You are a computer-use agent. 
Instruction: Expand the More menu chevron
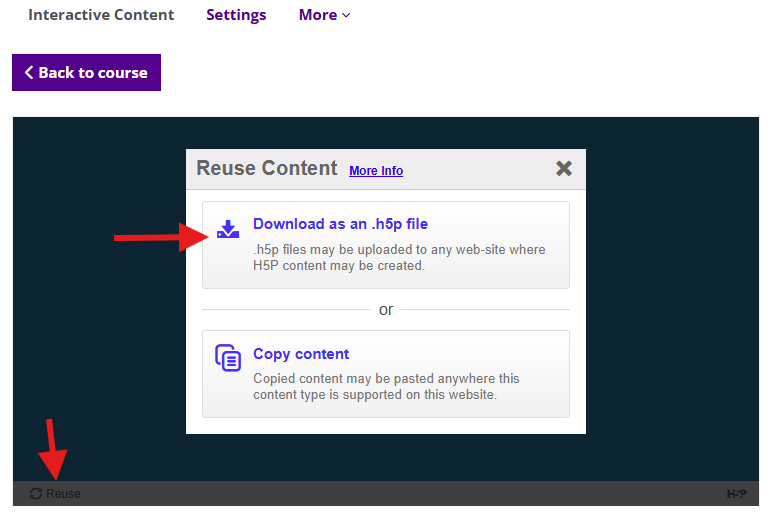(346, 15)
